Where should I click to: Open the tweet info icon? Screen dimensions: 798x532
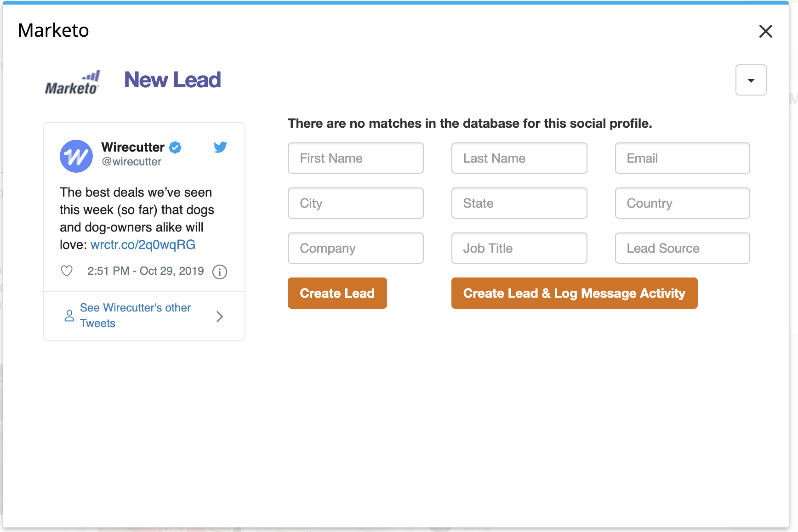220,272
